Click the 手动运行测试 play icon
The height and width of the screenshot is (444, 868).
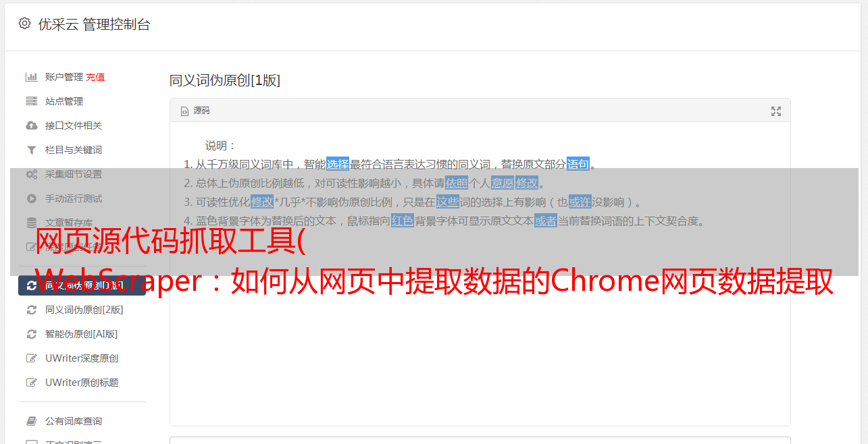coord(31,198)
